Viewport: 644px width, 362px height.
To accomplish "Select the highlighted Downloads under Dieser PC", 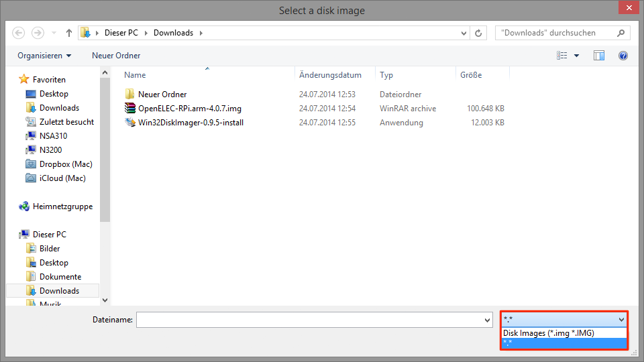I will [53, 290].
